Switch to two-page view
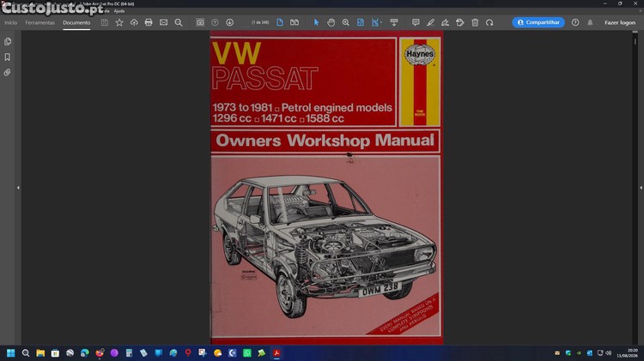This screenshot has height=361, width=644. (295, 22)
